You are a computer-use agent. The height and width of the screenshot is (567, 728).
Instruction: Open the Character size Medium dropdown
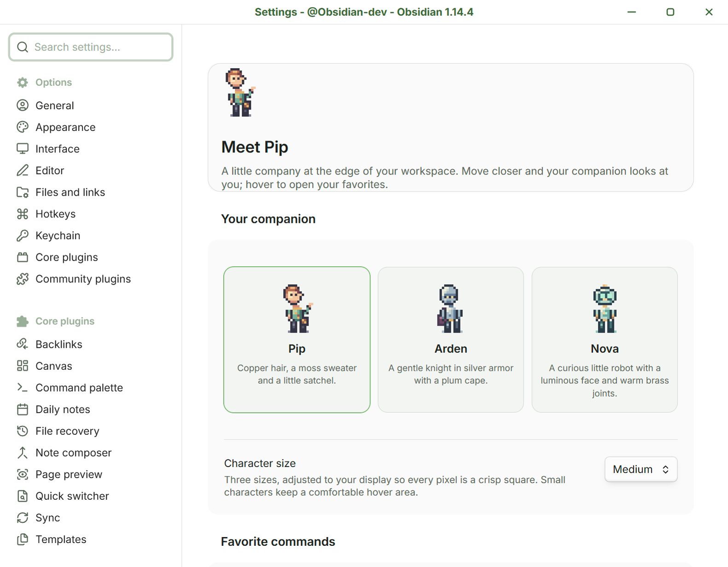click(641, 469)
